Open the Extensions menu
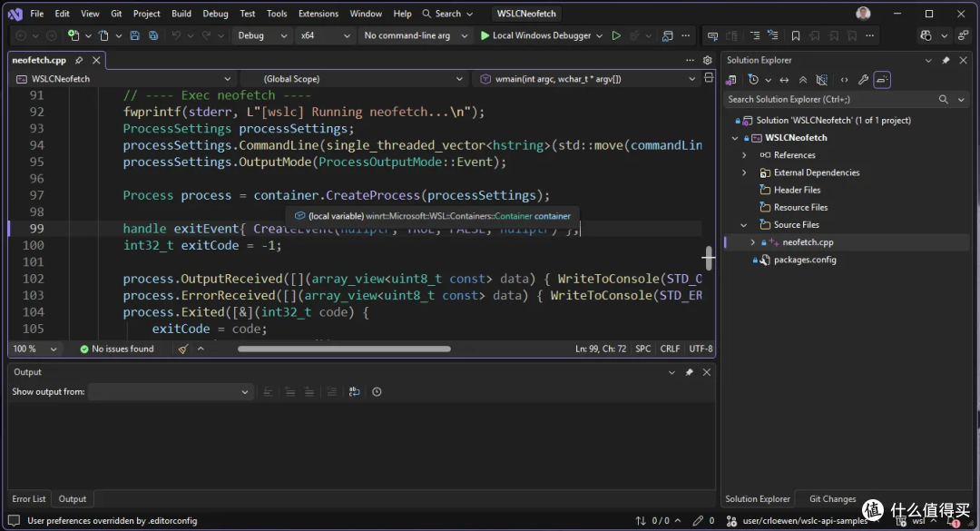 (x=318, y=13)
